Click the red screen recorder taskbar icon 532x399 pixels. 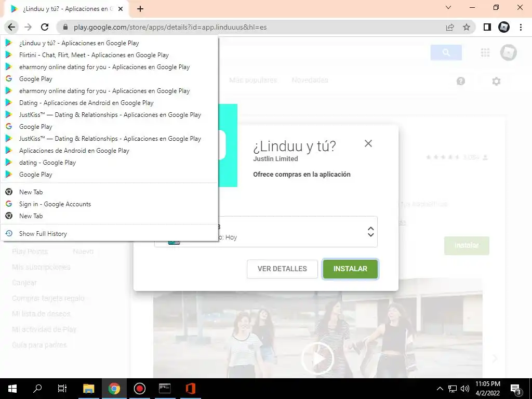[139, 389]
